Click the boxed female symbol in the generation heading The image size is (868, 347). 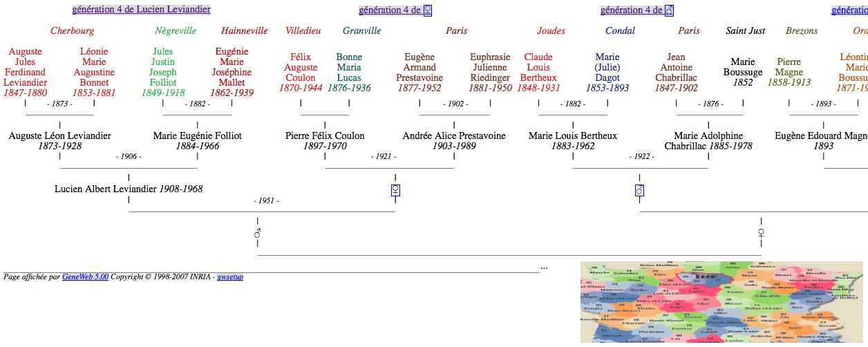point(428,10)
